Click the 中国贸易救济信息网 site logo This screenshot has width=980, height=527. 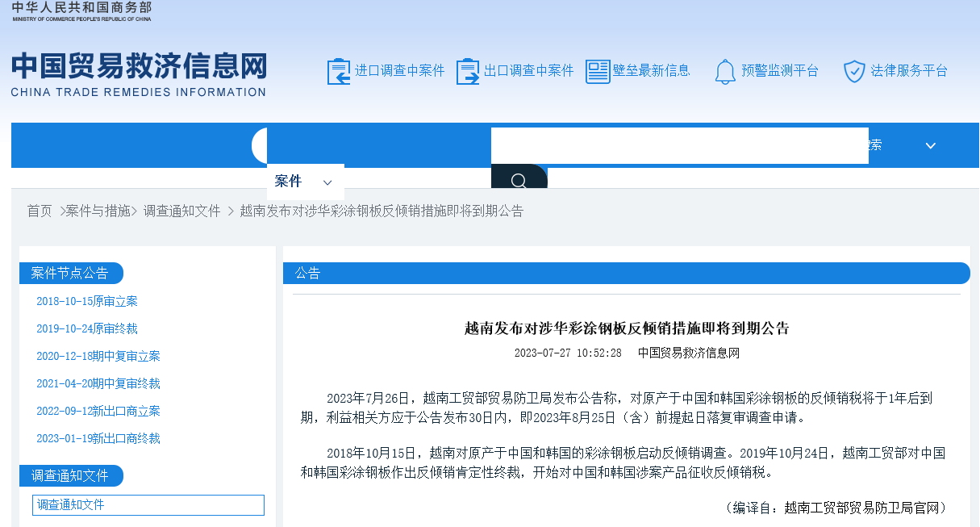coord(139,75)
